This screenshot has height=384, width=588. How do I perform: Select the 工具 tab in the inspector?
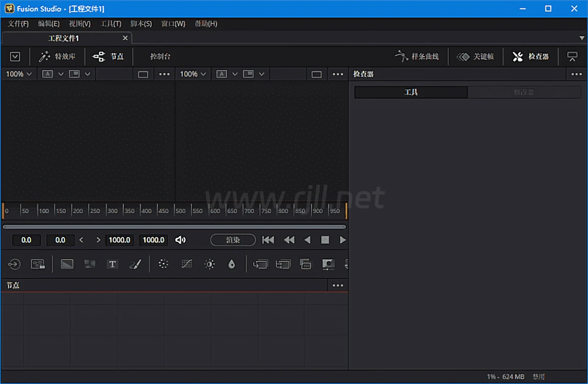click(x=411, y=92)
